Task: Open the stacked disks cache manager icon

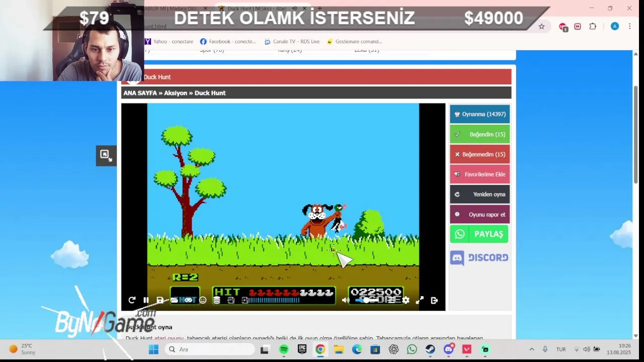Action: 216,300
